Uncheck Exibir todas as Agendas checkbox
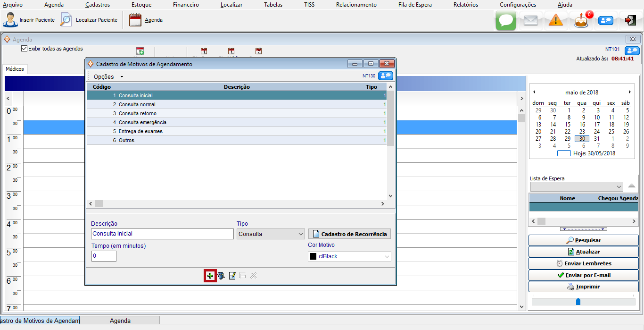 25,49
